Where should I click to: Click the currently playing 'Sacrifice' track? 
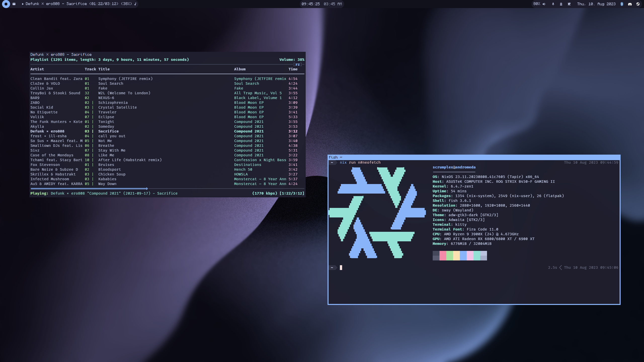coord(108,131)
